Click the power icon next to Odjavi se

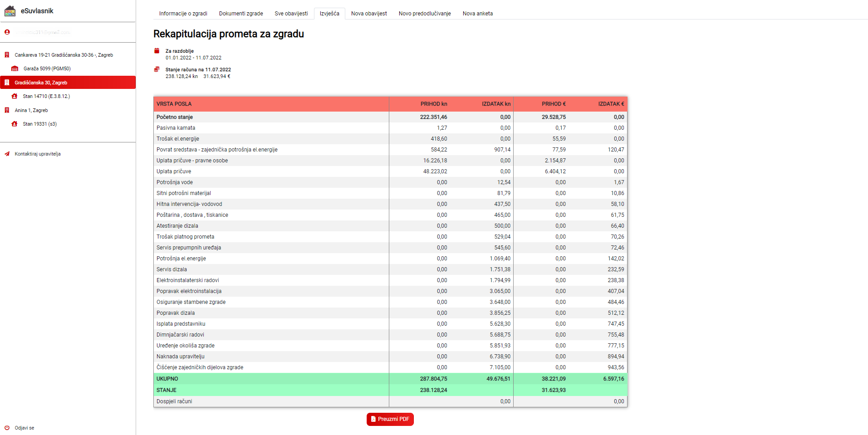pos(7,428)
